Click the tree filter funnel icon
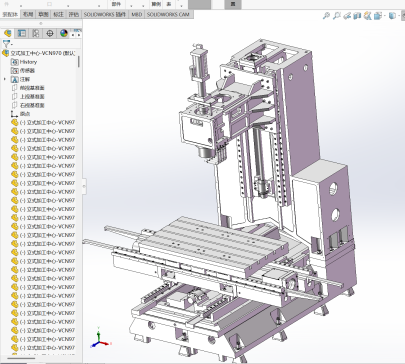This screenshot has height=364, width=405. pos(6,44)
